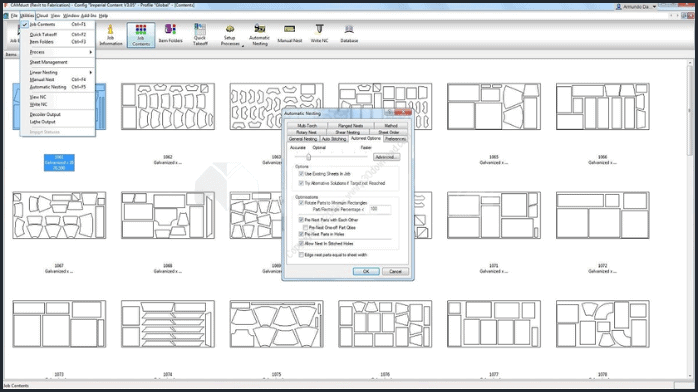Switch to Flanged Nests tab
698x392 pixels.
click(350, 126)
